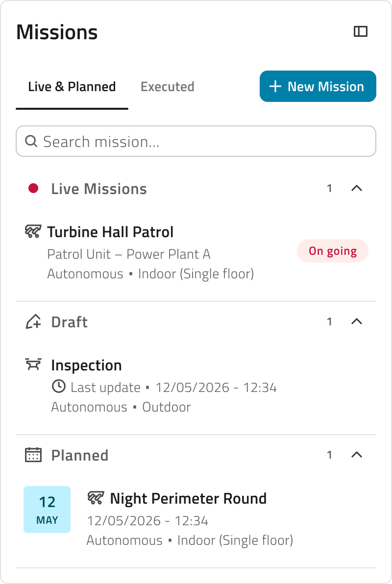Collapse the Planned section chevron
This screenshot has width=392, height=584.
357,455
